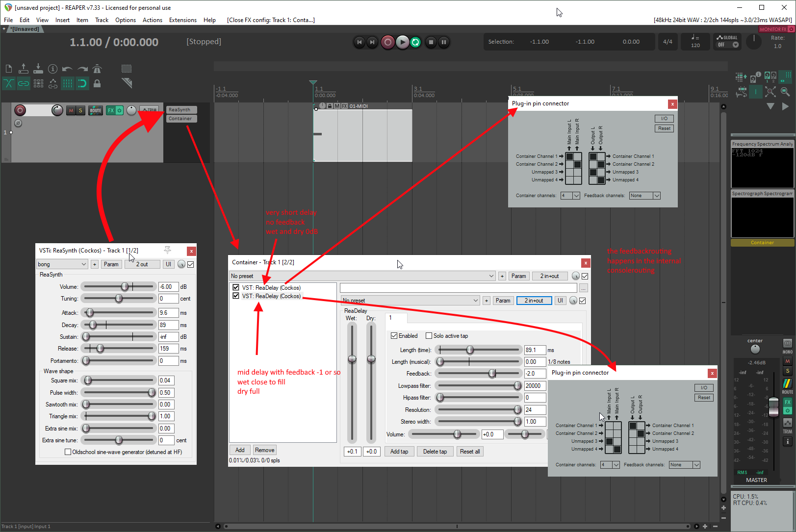Click Reset all button in ReaDelay
This screenshot has width=796, height=532.
(x=470, y=452)
